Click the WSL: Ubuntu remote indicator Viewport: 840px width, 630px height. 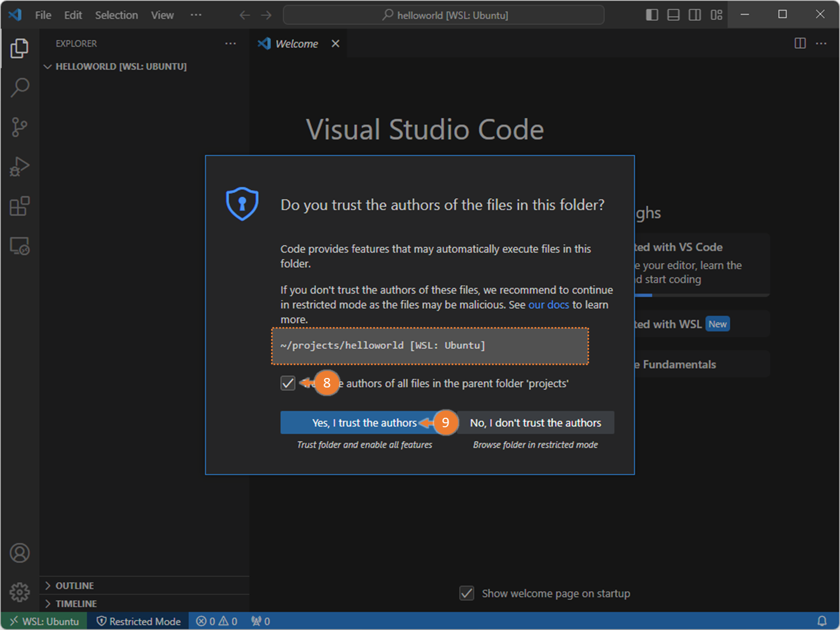[44, 621]
